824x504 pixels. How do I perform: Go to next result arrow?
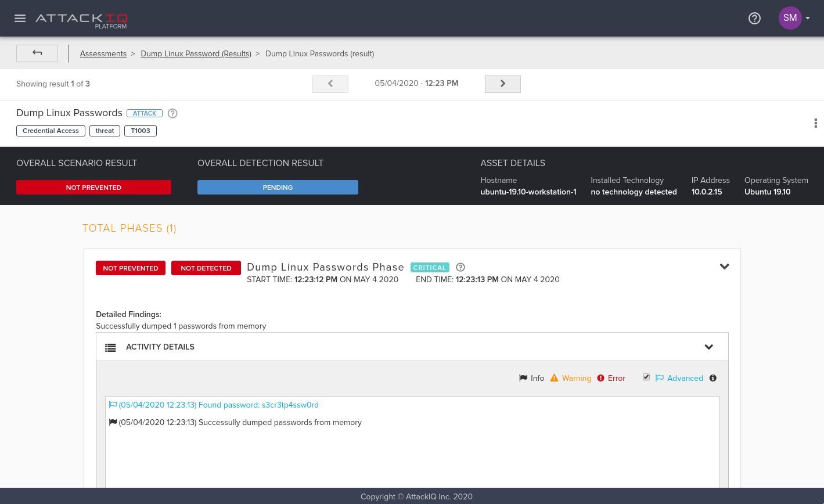tap(503, 84)
